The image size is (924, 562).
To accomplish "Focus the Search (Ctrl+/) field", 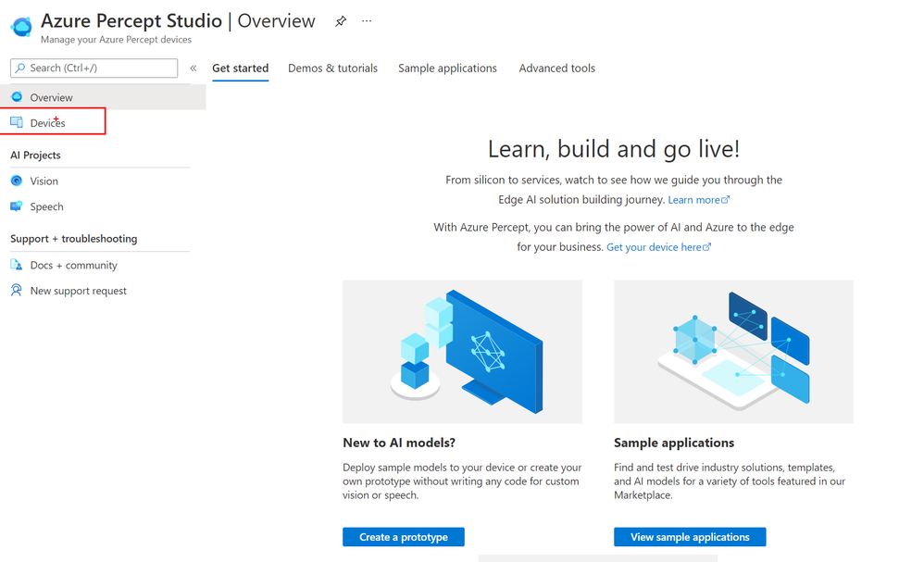I will coord(94,68).
